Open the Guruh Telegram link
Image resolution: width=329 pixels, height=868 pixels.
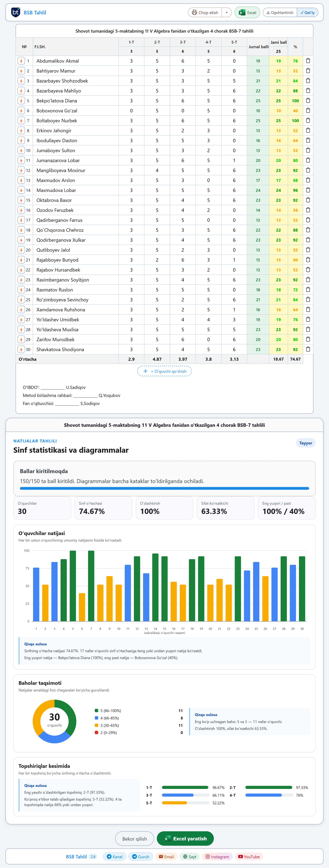pos(140,857)
